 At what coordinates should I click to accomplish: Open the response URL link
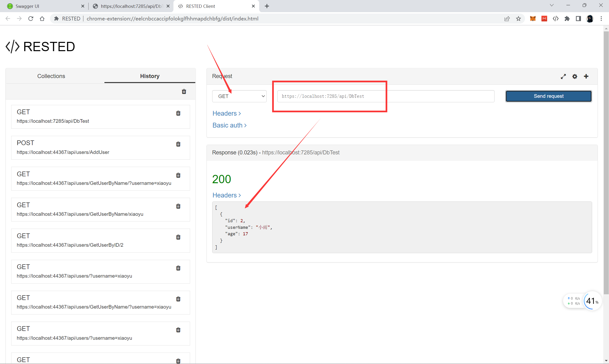(301, 152)
